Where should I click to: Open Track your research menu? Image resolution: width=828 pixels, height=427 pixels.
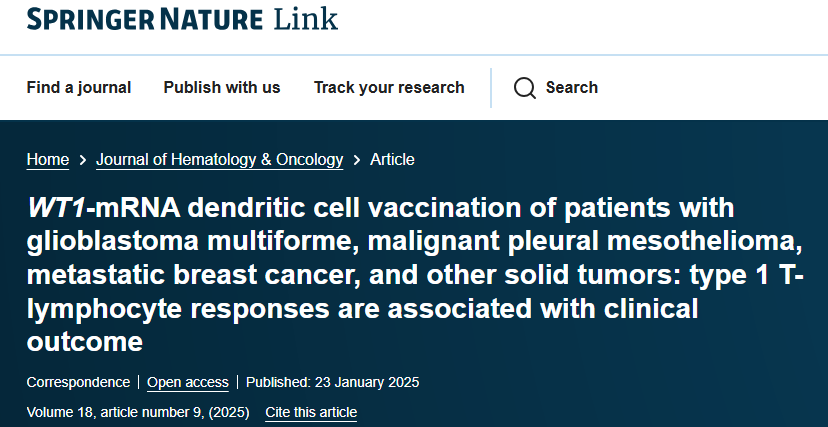(x=389, y=88)
